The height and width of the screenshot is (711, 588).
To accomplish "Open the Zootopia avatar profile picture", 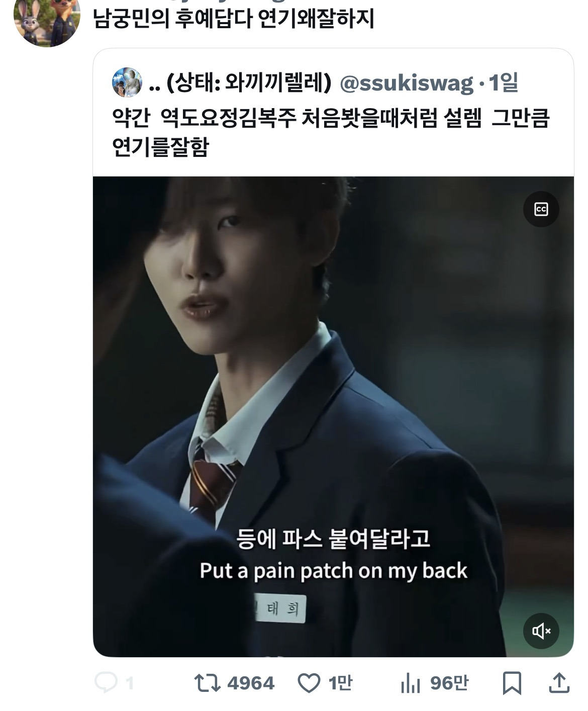I will click(47, 20).
